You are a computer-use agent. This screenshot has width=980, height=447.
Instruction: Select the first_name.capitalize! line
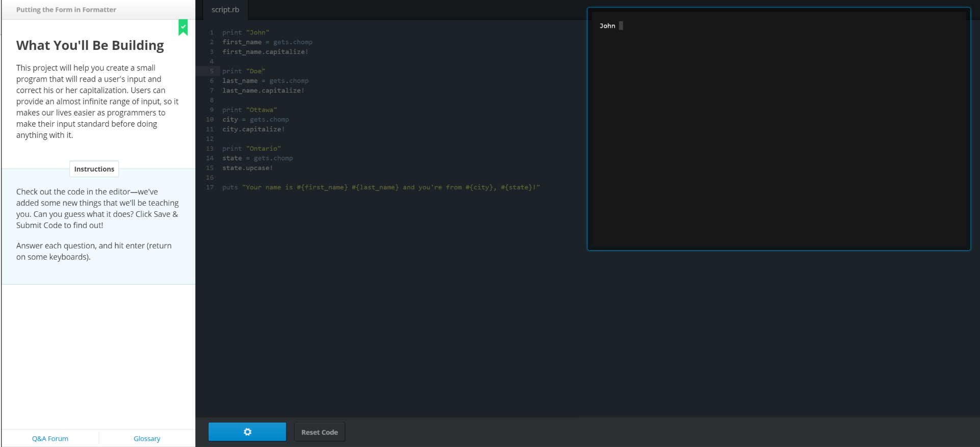[x=265, y=52]
